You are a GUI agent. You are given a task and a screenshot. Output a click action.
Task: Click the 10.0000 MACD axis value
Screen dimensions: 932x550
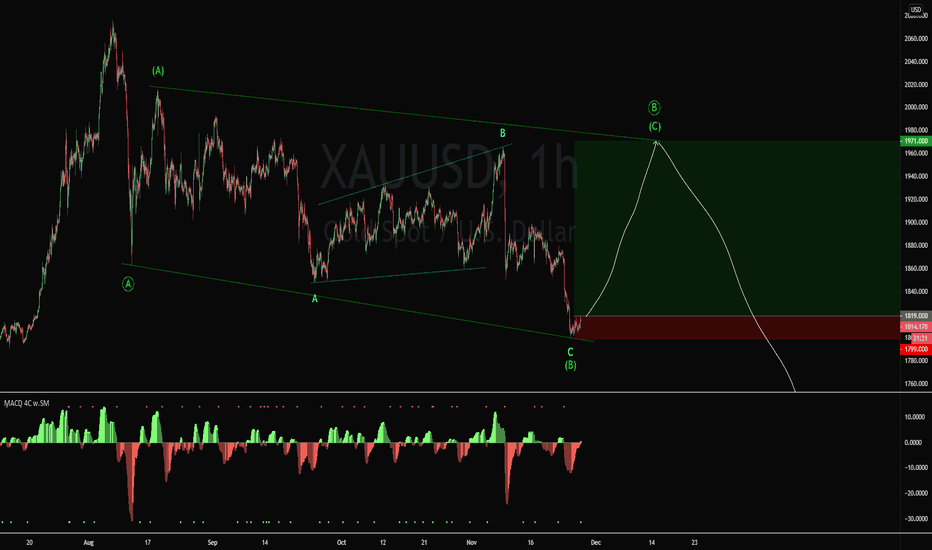click(914, 417)
